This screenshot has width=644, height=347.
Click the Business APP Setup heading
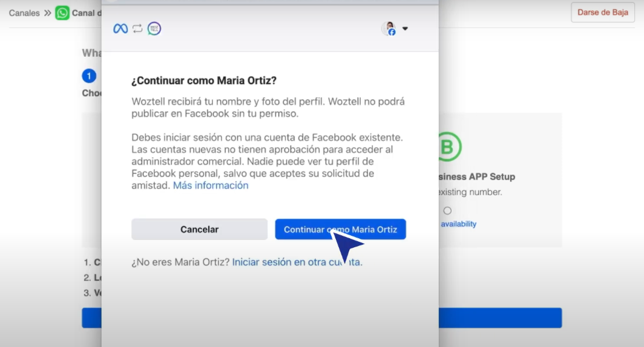pyautogui.click(x=477, y=177)
